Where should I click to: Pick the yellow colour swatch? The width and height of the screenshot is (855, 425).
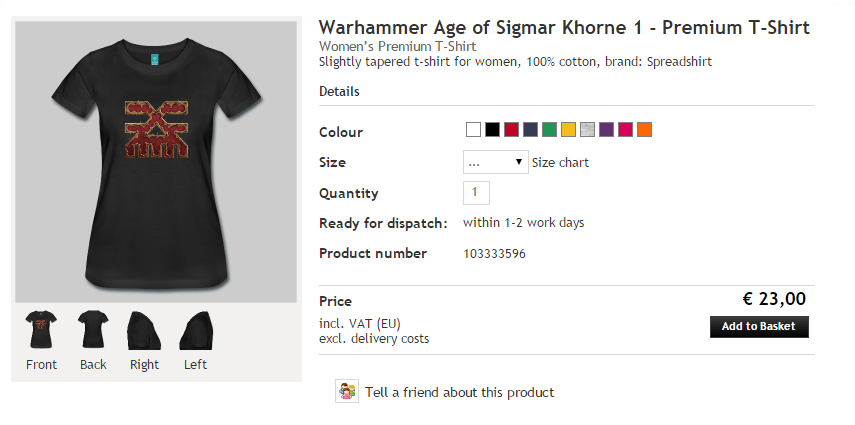tap(568, 129)
